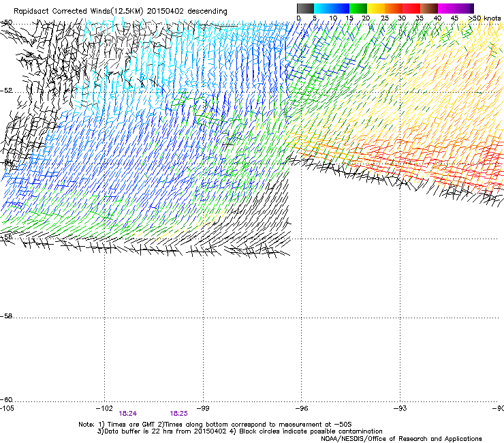Click the '>50 knots' legend label

pyautogui.click(x=484, y=18)
